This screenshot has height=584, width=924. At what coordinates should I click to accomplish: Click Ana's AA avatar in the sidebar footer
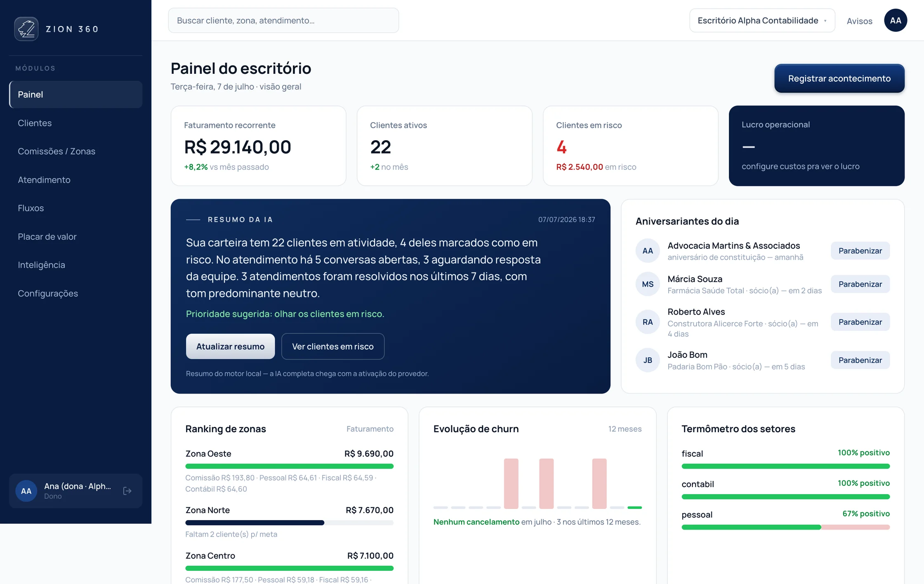coord(26,491)
